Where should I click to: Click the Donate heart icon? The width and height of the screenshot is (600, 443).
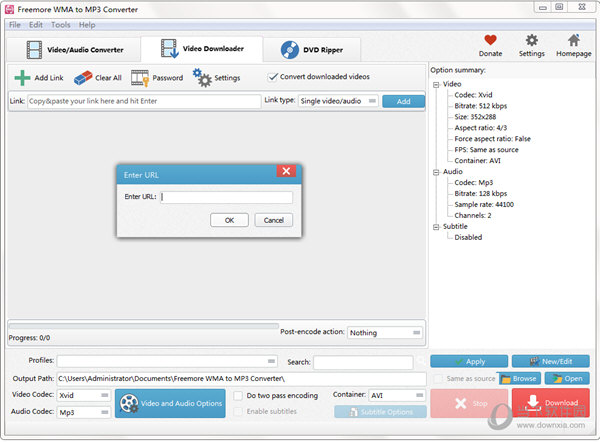pos(490,40)
